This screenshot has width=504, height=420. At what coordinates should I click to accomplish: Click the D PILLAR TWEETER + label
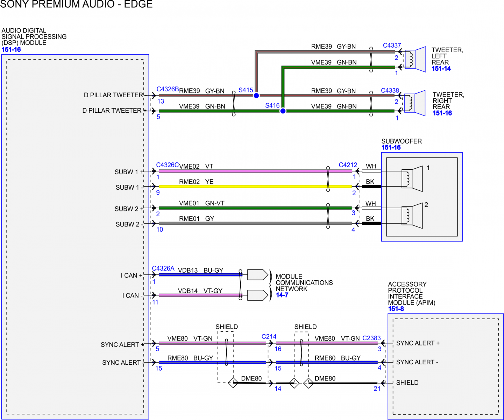(x=114, y=111)
